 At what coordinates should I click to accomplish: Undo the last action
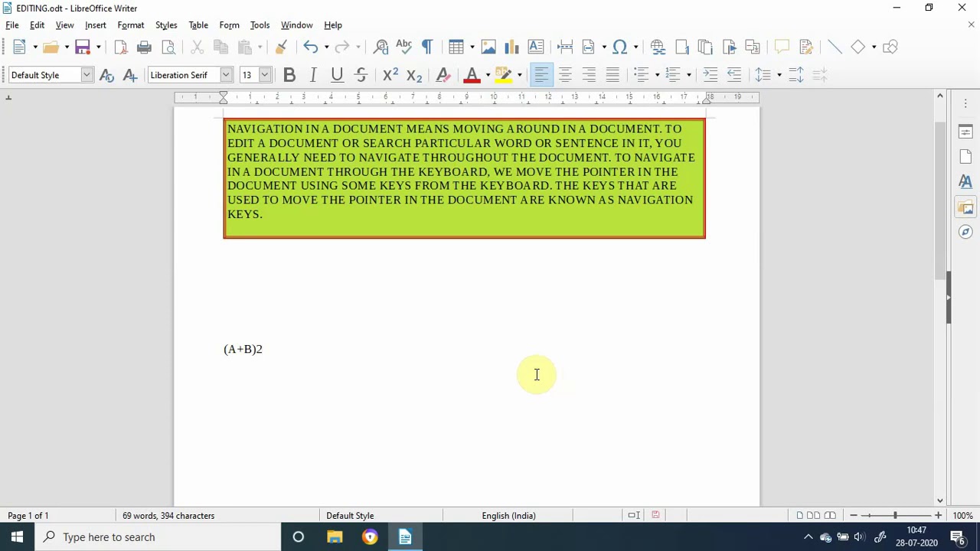tap(310, 47)
